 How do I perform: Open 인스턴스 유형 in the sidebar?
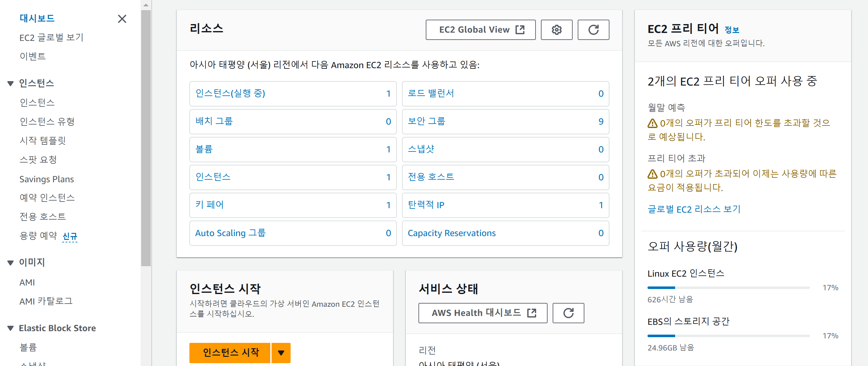click(x=47, y=121)
